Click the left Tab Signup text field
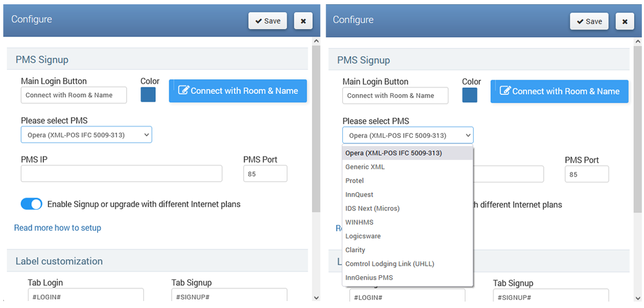The width and height of the screenshot is (644, 308). [x=229, y=296]
